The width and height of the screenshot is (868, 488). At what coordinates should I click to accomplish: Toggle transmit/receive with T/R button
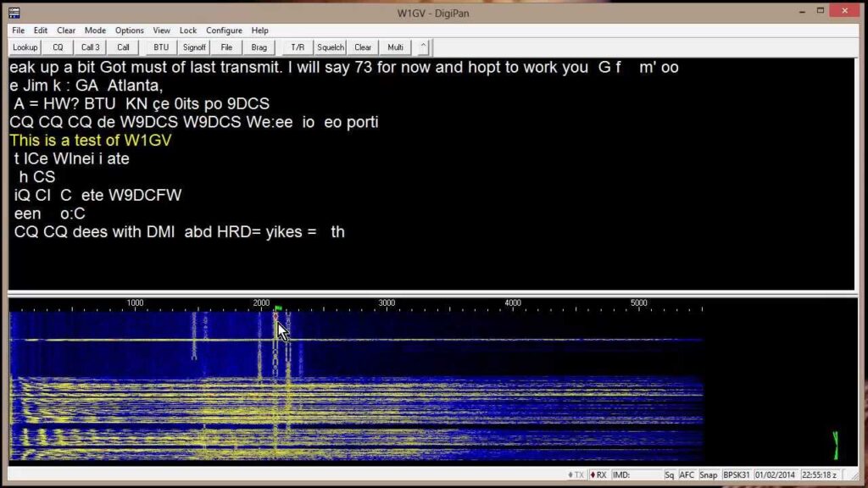click(298, 47)
